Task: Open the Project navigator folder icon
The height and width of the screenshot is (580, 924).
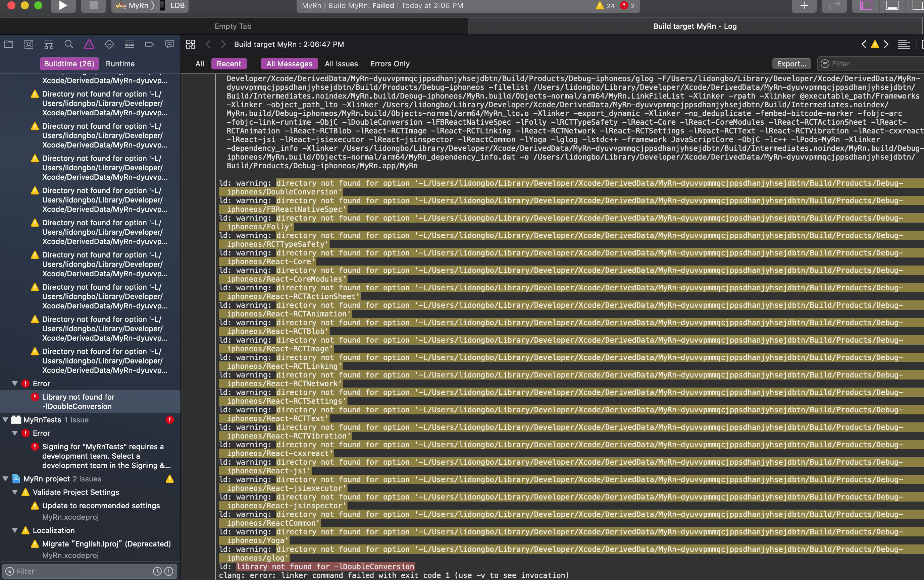Action: (9, 45)
